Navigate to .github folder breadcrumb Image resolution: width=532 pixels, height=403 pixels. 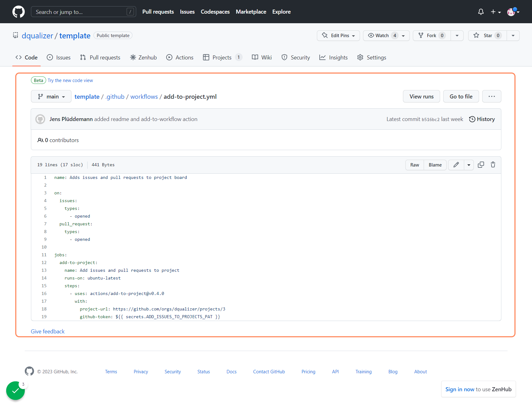(x=115, y=97)
